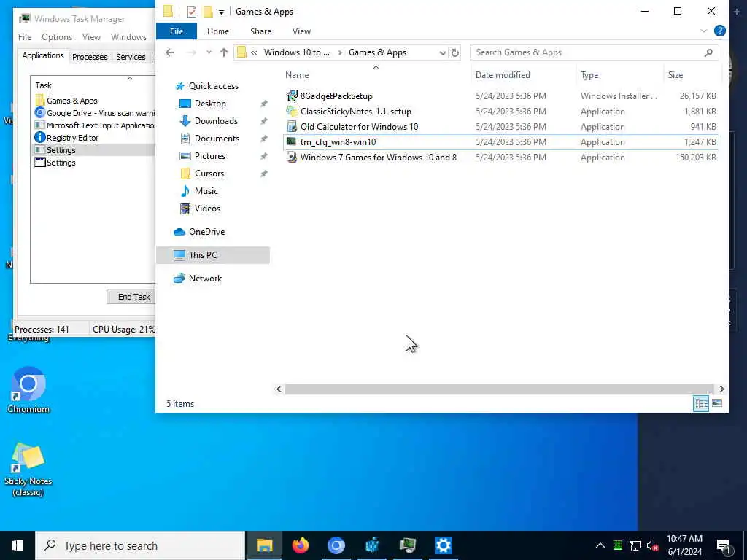Open File Explorer from taskbar
The image size is (747, 560).
point(264,545)
